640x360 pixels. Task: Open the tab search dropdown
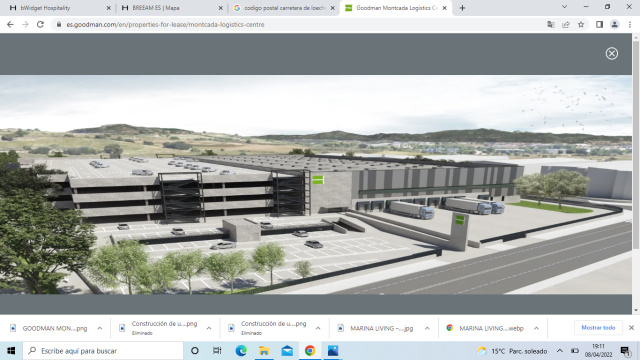(564, 7)
